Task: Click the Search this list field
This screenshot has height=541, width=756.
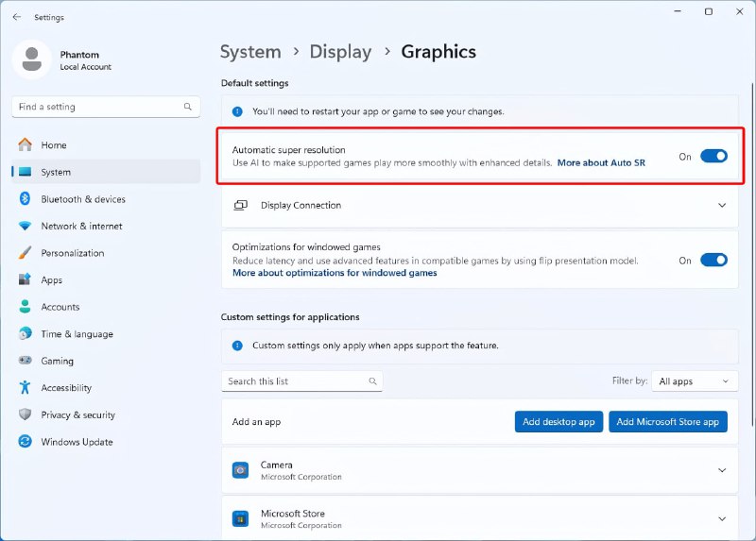Action: click(x=301, y=381)
